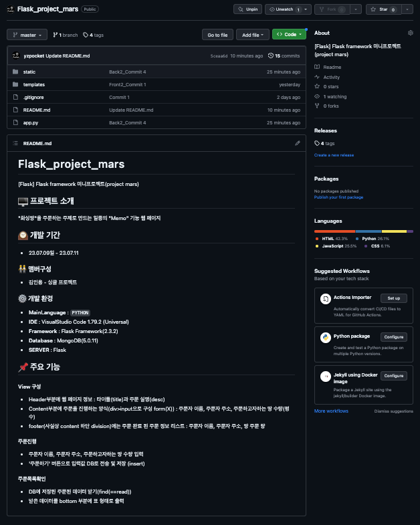Click the HTML segment in Languages bar
Viewport: 420px width, 525px height.
pyautogui.click(x=334, y=231)
